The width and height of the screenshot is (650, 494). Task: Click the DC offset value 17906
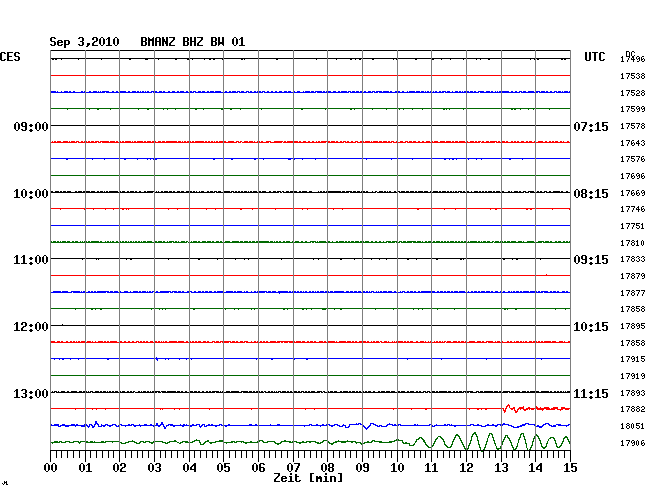point(633,443)
